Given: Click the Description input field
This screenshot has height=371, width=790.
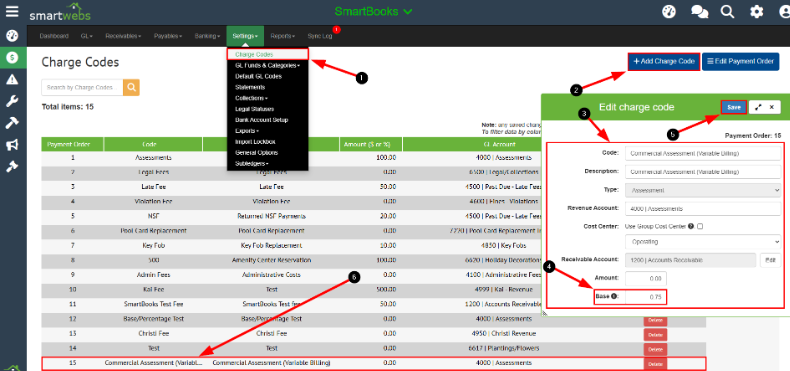Looking at the screenshot, I should point(703,171).
